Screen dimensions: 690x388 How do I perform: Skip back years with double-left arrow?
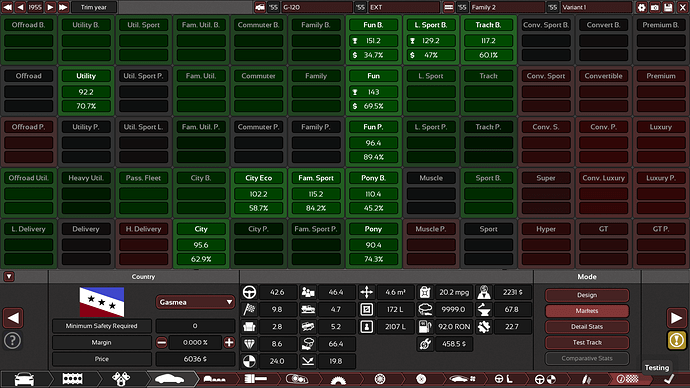point(7,7)
